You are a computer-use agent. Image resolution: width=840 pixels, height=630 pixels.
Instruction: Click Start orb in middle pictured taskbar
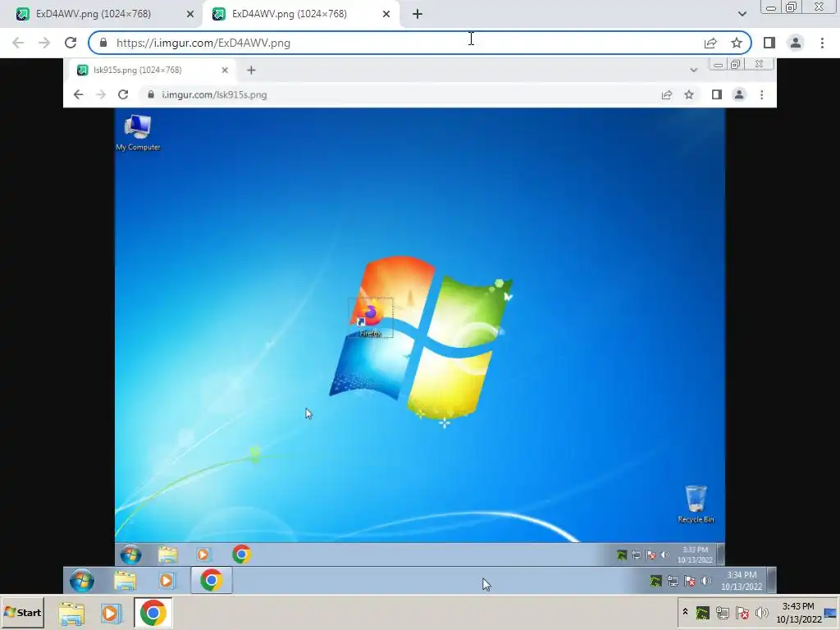pyautogui.click(x=82, y=581)
